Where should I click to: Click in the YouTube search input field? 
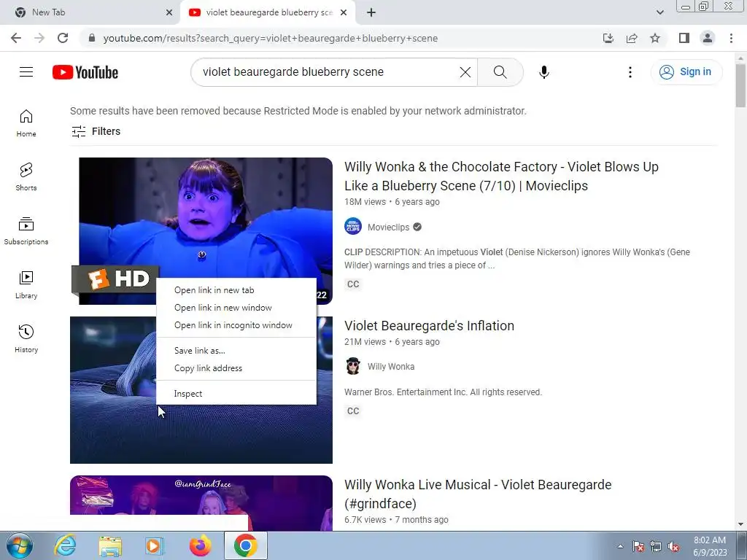click(329, 72)
